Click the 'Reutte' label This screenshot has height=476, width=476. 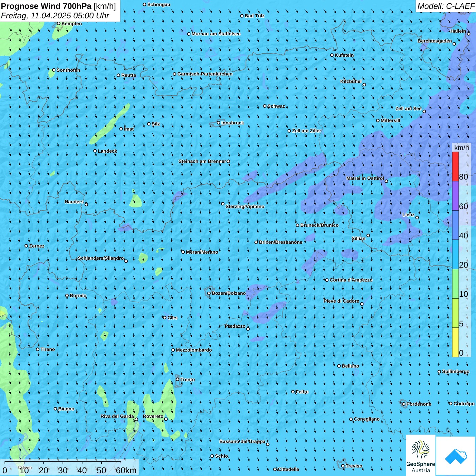tap(129, 75)
